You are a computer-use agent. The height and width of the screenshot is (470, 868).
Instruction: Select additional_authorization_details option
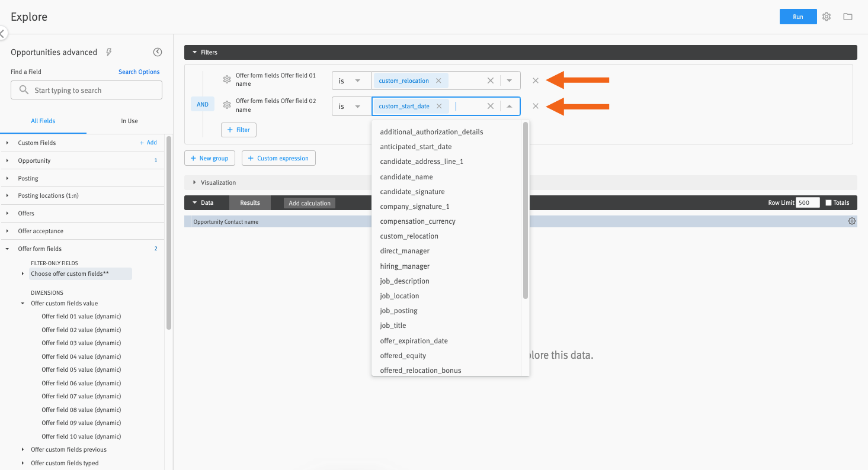(x=431, y=132)
